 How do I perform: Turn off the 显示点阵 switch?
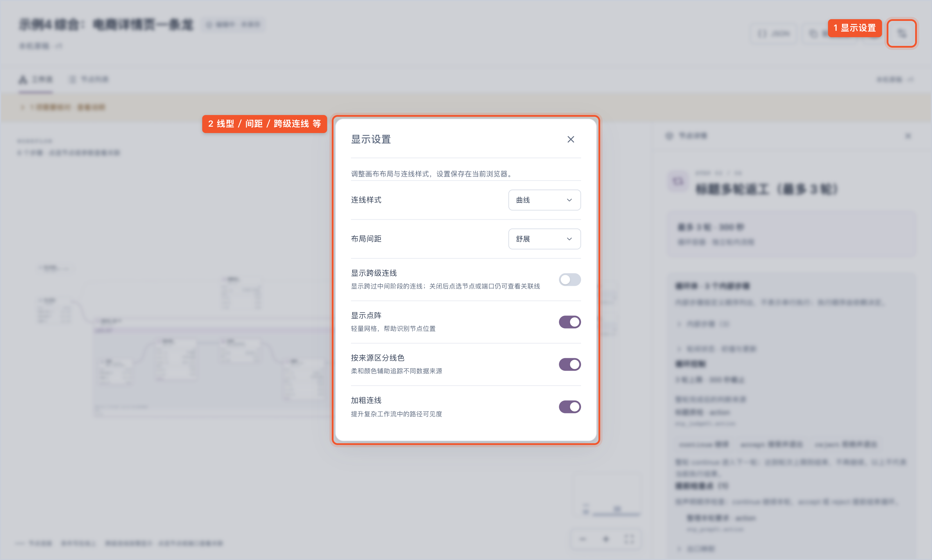pos(569,322)
